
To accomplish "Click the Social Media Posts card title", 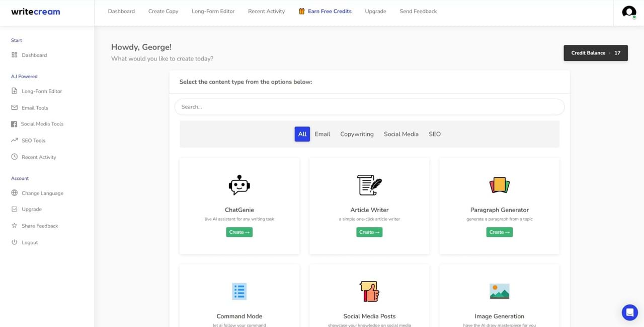I will (369, 316).
